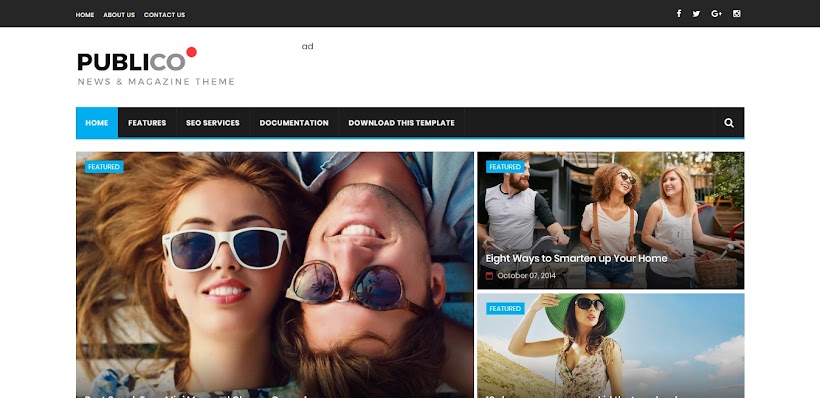Open the SEO Services menu item
Screen dimensions: 820x398
pyautogui.click(x=213, y=123)
